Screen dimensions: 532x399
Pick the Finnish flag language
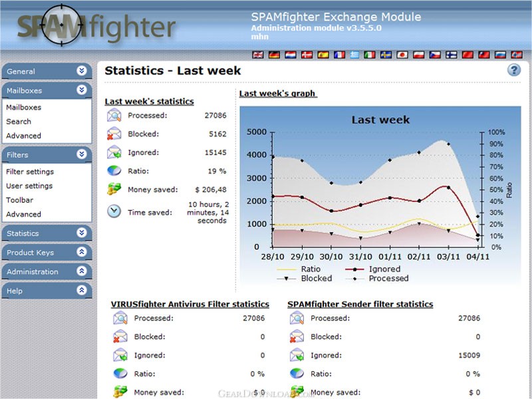pyautogui.click(x=452, y=55)
